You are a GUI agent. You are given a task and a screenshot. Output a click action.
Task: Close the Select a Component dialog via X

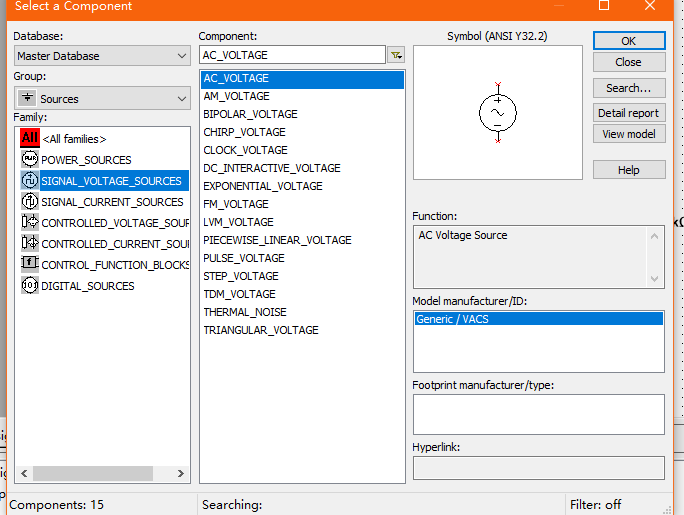[x=650, y=6]
